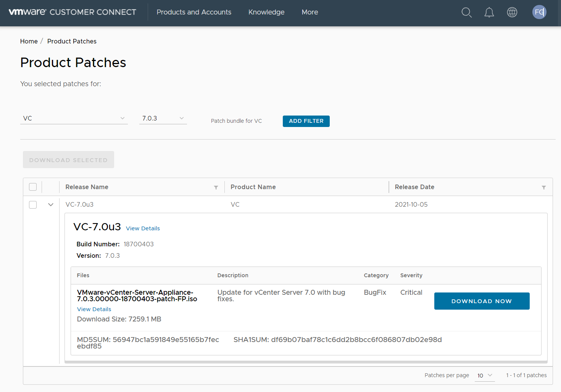
Task: Click the ADD FILTER button
Action: pos(306,121)
